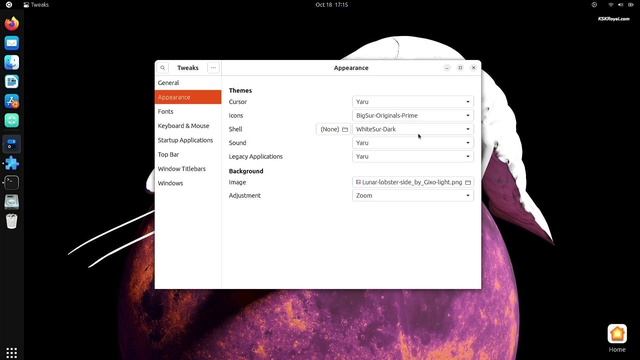Select General in Tweaks sidebar

(188, 83)
